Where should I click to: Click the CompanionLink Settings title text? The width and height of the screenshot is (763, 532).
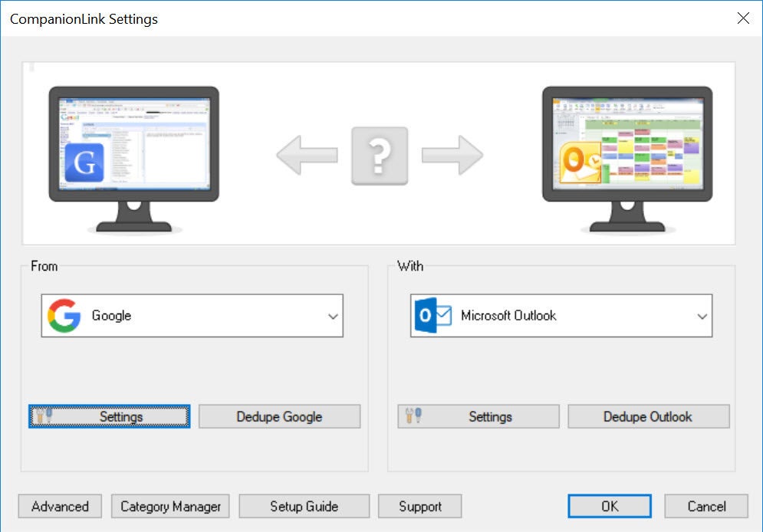(x=84, y=19)
